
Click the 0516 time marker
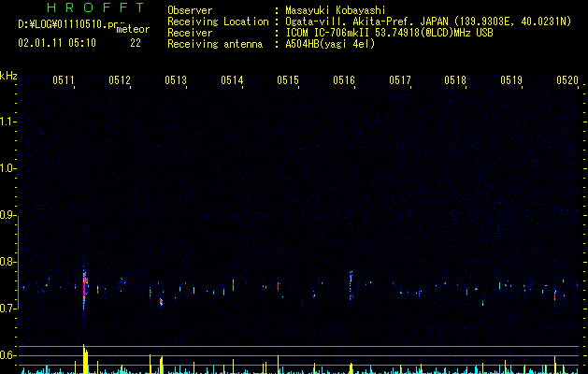tap(344, 80)
